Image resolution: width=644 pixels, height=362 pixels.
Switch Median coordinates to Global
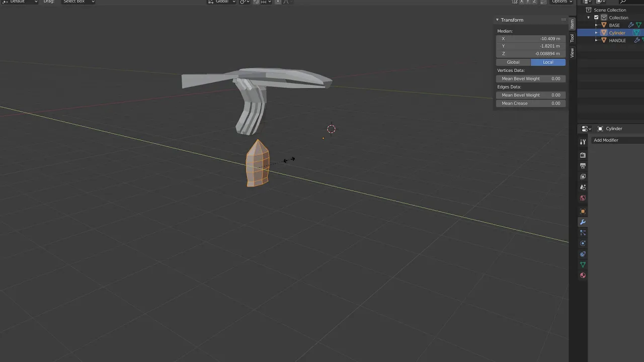point(513,62)
